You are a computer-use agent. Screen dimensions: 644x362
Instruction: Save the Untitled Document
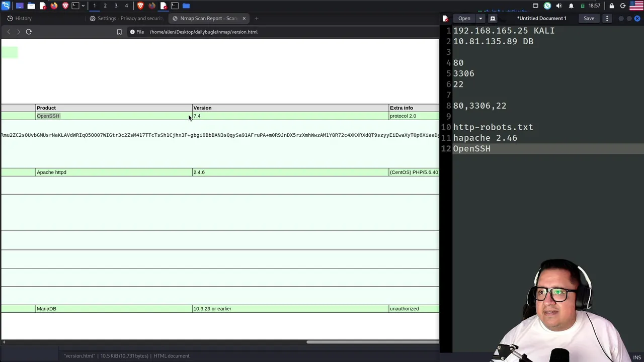pos(589,19)
